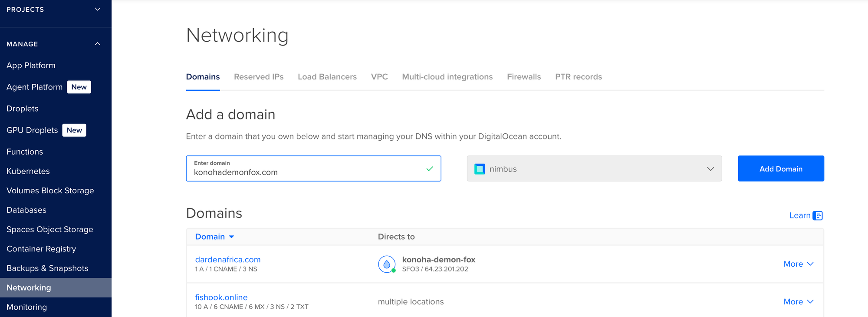Open Container Registry in sidebar
868x317 pixels.
point(41,249)
